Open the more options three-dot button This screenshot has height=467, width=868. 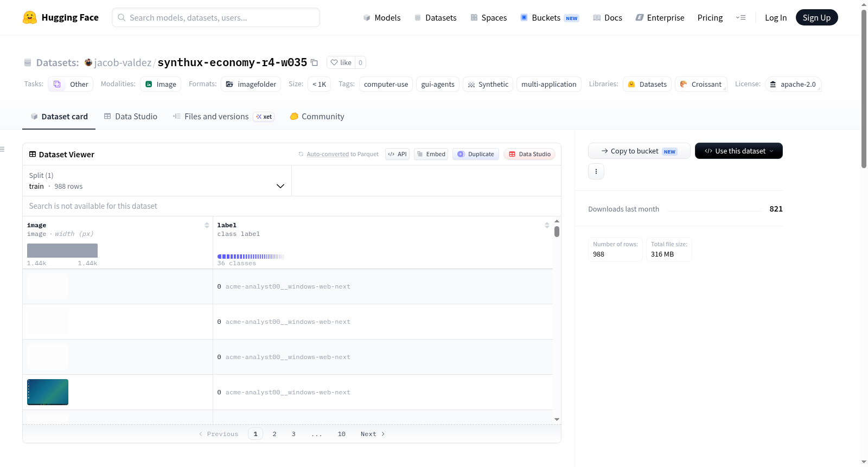coord(596,171)
